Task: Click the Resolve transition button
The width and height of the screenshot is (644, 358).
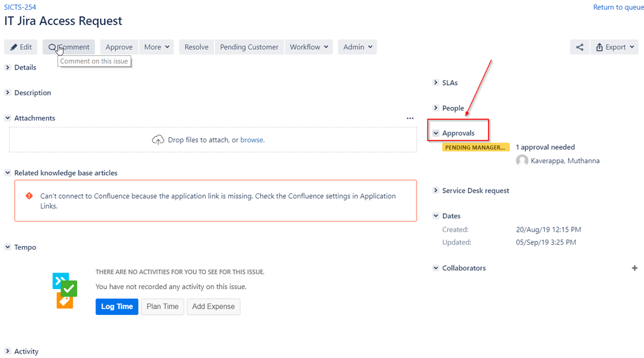Action: click(197, 47)
